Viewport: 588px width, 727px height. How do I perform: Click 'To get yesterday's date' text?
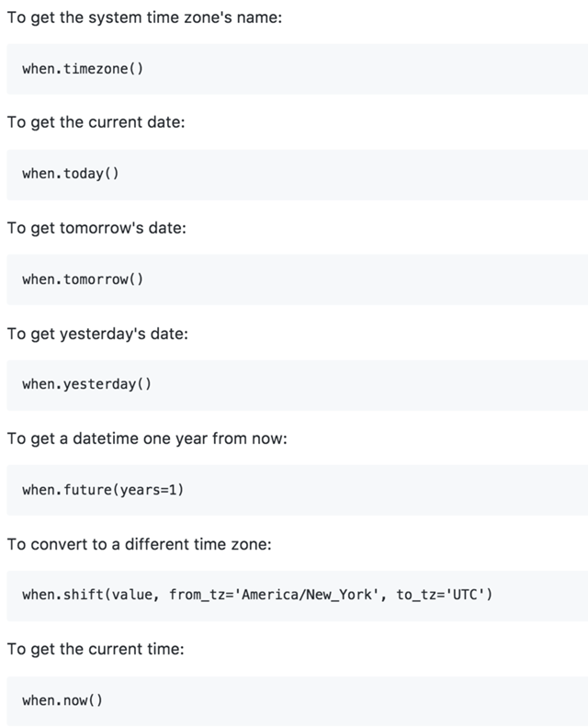tap(97, 333)
